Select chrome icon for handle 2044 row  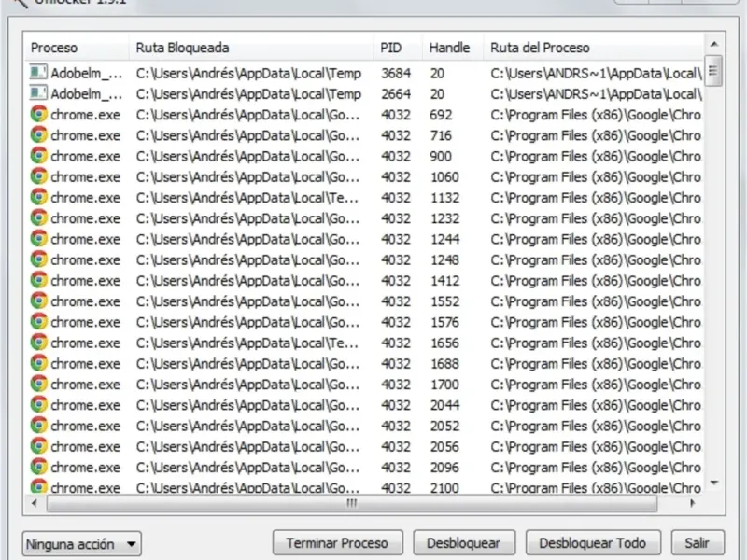[39, 405]
